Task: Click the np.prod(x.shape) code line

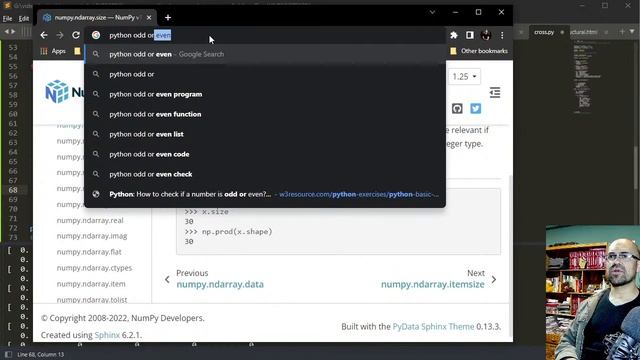Action: click(229, 231)
